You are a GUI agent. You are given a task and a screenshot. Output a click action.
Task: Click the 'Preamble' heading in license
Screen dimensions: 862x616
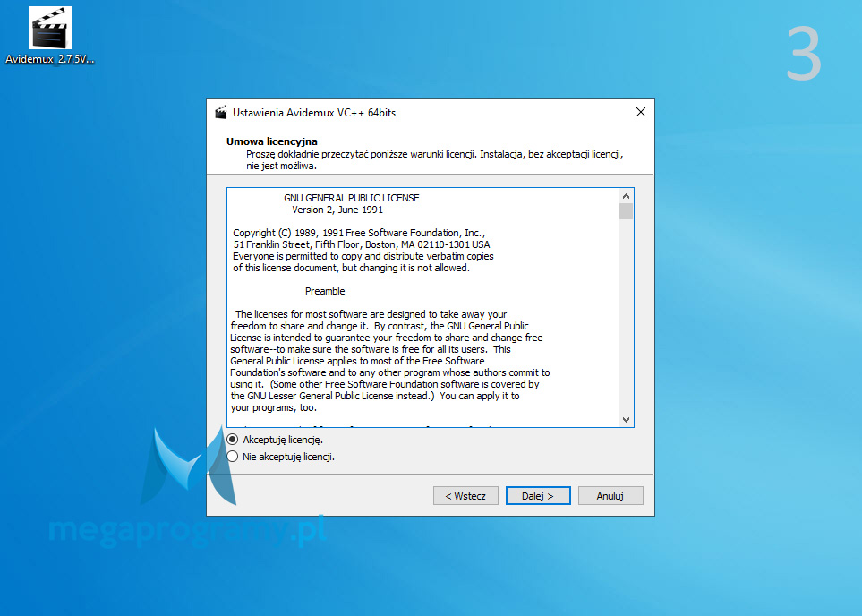click(325, 291)
